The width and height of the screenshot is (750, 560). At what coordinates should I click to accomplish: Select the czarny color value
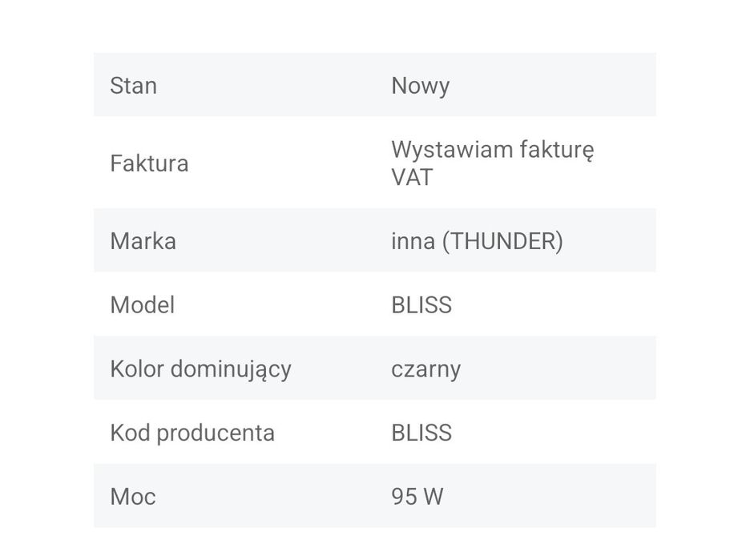(x=425, y=369)
